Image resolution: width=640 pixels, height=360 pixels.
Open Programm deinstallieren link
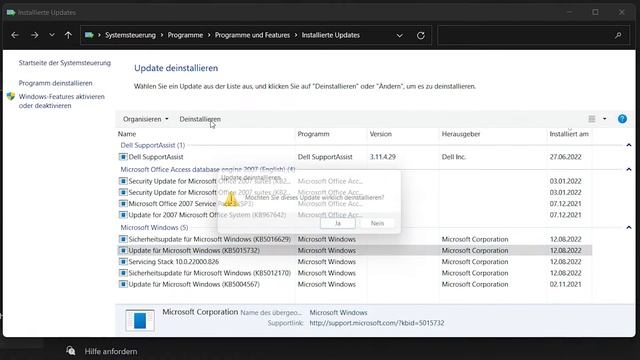tap(56, 83)
